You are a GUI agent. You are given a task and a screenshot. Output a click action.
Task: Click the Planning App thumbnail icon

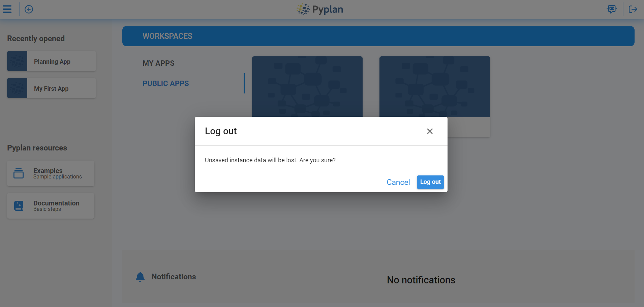point(17,61)
